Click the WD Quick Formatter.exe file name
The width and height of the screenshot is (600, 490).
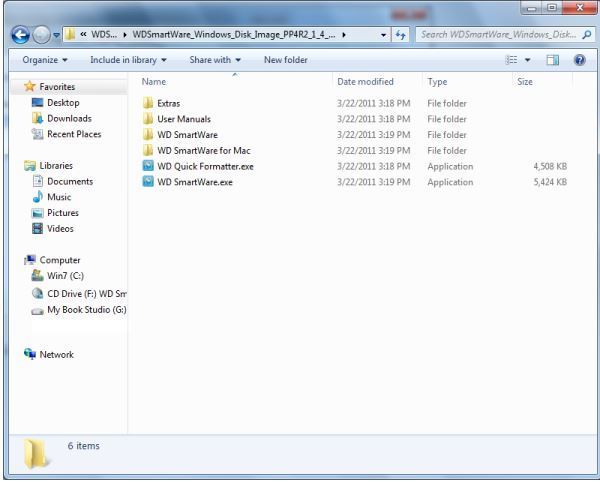[x=205, y=166]
